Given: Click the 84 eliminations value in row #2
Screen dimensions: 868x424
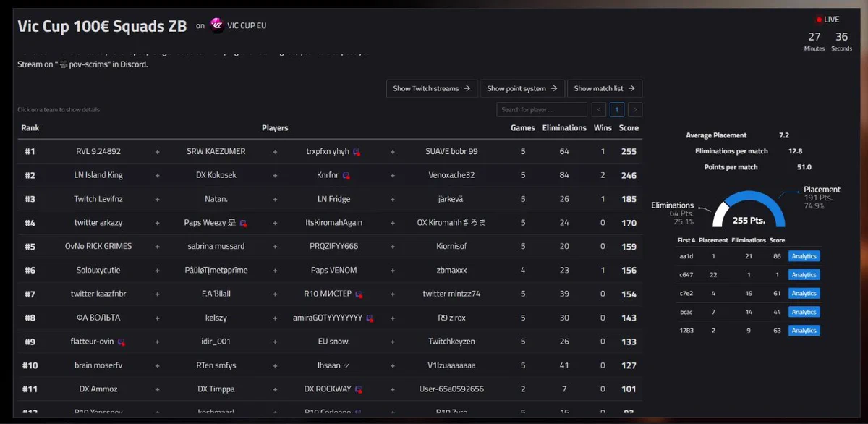Looking at the screenshot, I should (564, 175).
